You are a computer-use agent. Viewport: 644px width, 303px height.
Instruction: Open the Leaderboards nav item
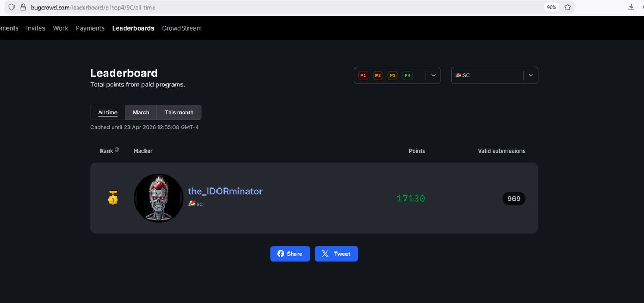(x=134, y=28)
